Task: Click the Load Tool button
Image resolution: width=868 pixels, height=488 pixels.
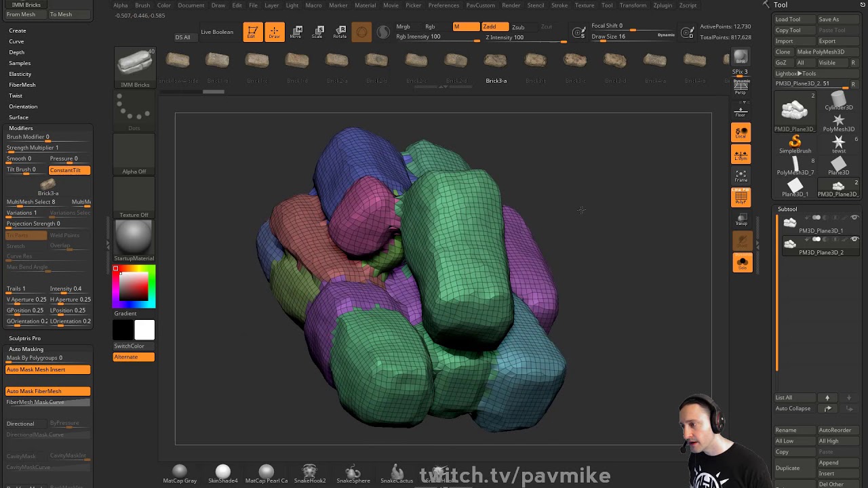Action: point(795,19)
